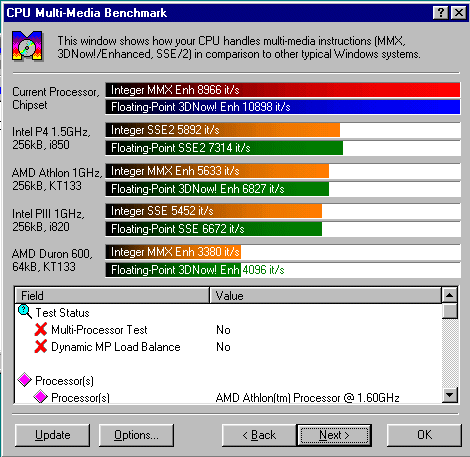Click the AMD Athlon(tm) Processor @ 1.60GHz value
The height and width of the screenshot is (457, 470).
[x=307, y=398]
